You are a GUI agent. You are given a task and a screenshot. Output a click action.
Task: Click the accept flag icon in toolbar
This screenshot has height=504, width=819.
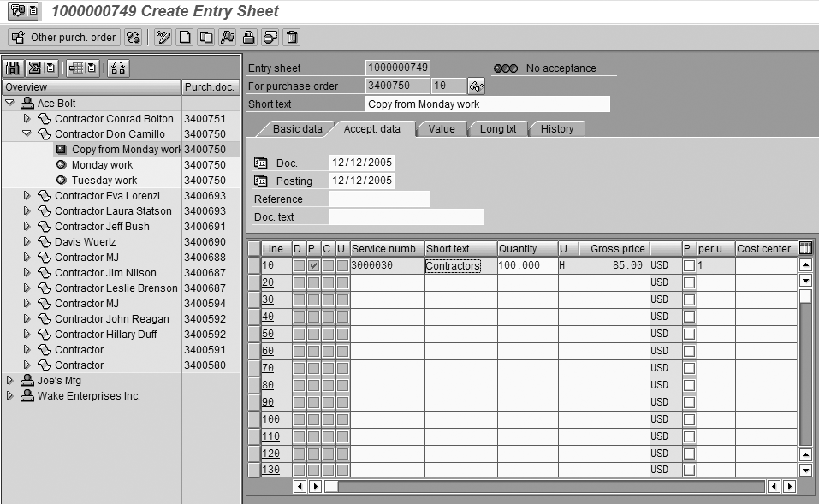[x=227, y=37]
